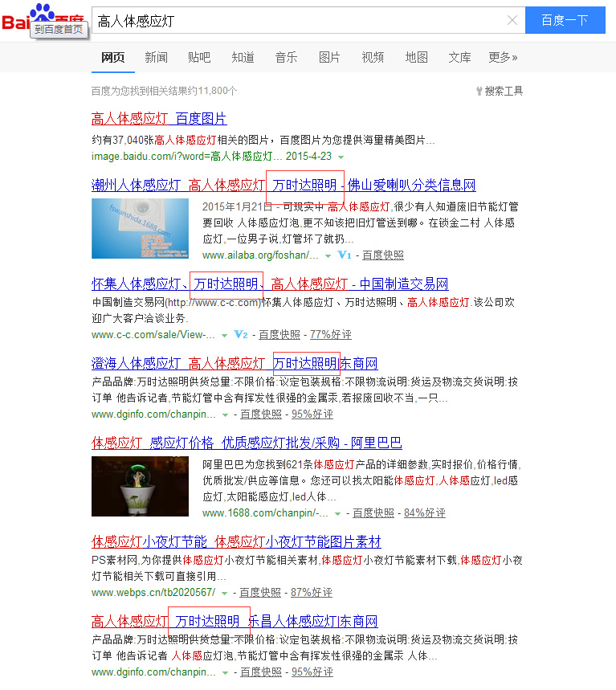
Task: Expand the arrow beside the 乐昌 dginfo.com URL
Action: 226,673
